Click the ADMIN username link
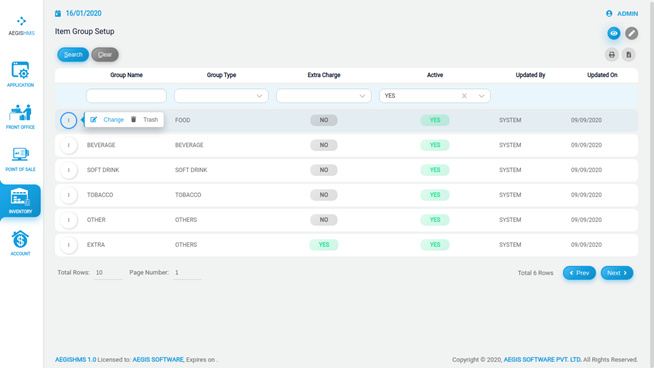Screen dimensions: 654x368 (627, 14)
